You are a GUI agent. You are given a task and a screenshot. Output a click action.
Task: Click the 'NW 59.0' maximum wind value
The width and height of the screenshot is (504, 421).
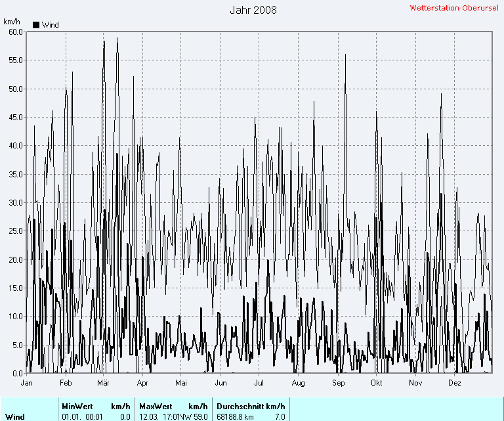(194, 417)
